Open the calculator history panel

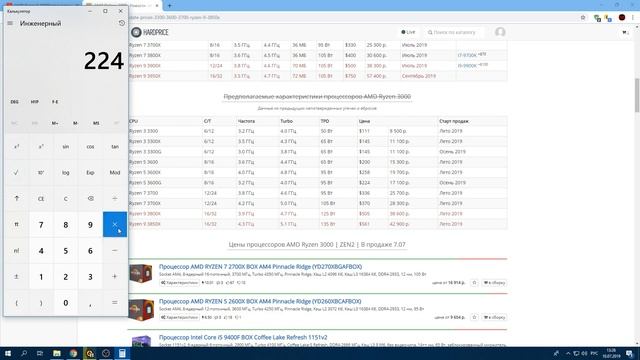pyautogui.click(x=122, y=23)
